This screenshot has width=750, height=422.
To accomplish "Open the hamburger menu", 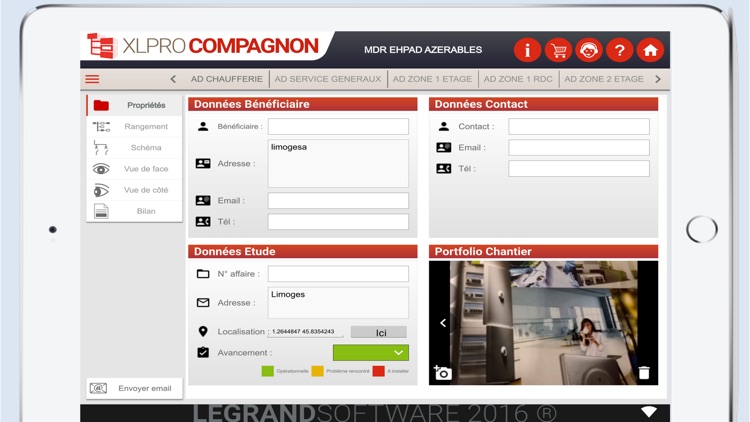I will pos(92,79).
